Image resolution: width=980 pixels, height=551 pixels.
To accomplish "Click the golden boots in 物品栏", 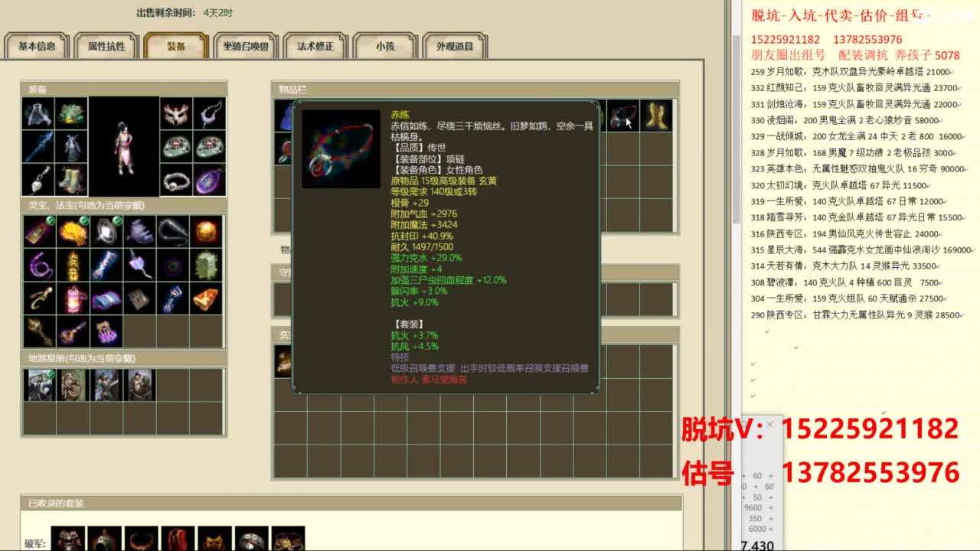I will click(x=656, y=116).
